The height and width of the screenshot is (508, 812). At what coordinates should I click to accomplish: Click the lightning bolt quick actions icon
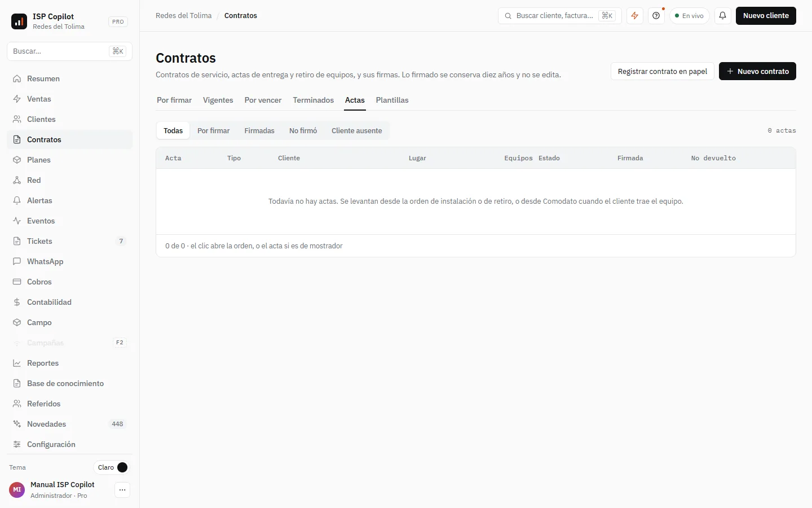click(635, 16)
